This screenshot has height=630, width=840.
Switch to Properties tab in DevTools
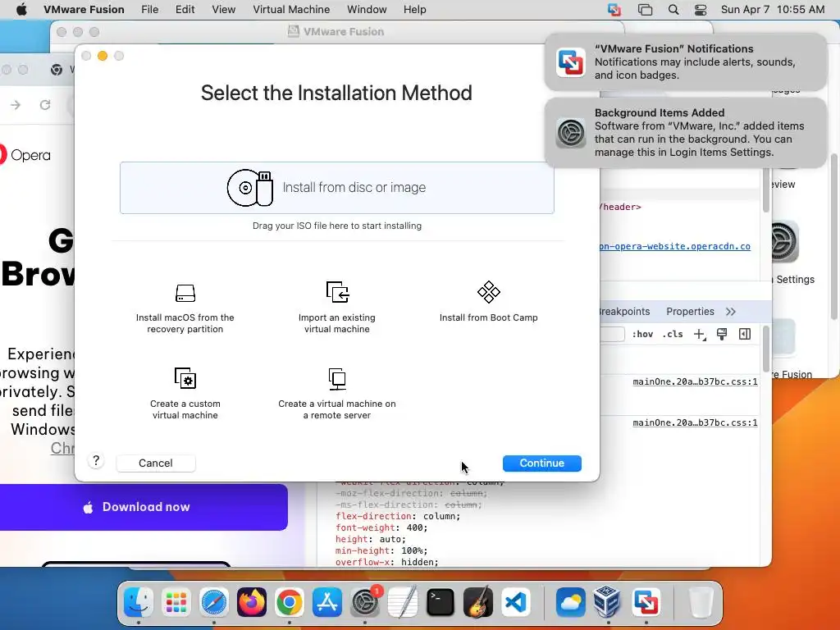pyautogui.click(x=690, y=311)
